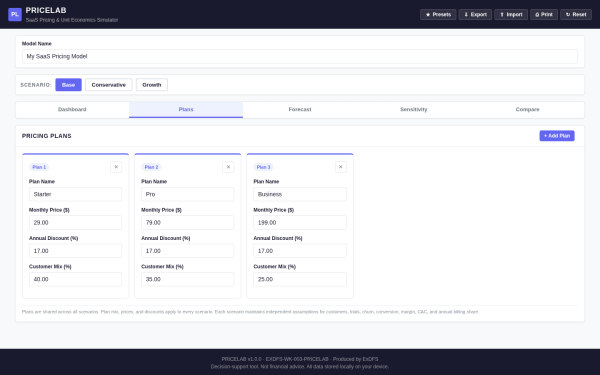Remove Plan 2 with its X icon

click(x=228, y=167)
